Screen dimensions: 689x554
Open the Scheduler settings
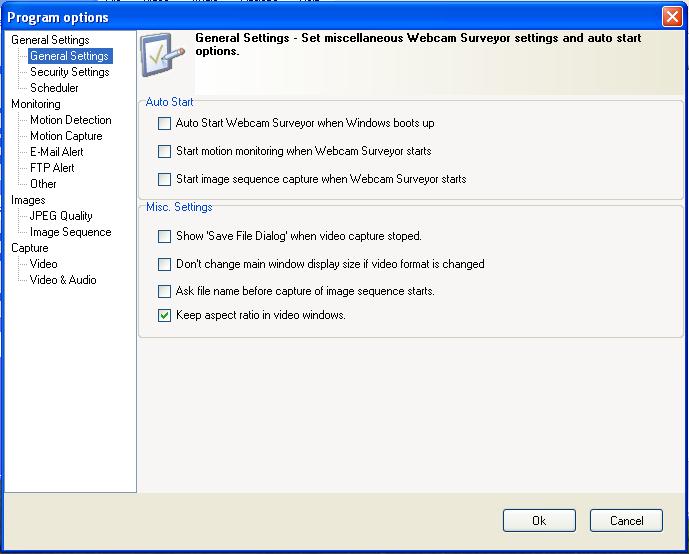pos(54,88)
